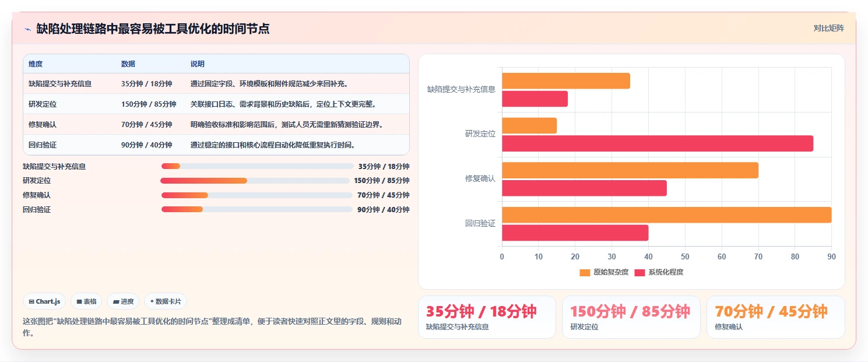868x362 pixels.
Task: Open the 70分钟 / 45分钟 data card
Action: pyautogui.click(x=776, y=317)
